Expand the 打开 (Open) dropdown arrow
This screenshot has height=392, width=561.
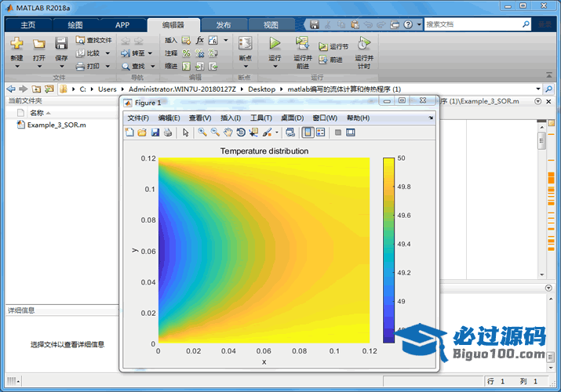click(x=39, y=67)
